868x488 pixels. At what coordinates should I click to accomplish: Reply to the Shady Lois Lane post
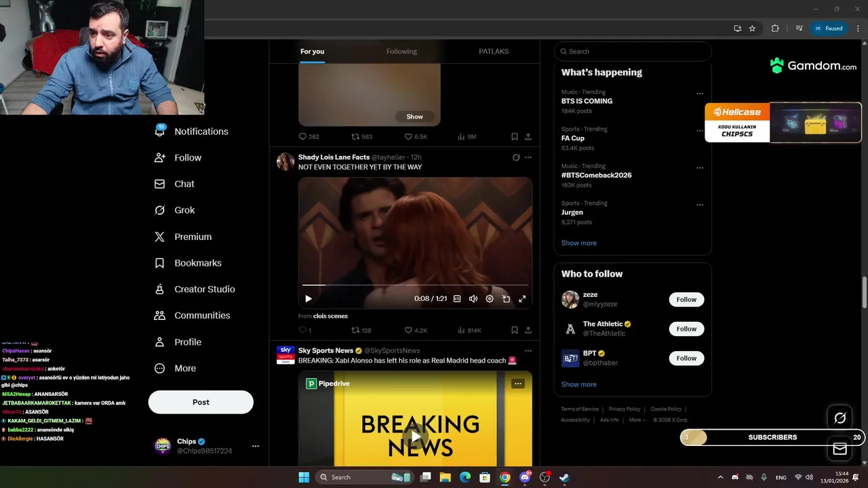tap(304, 330)
